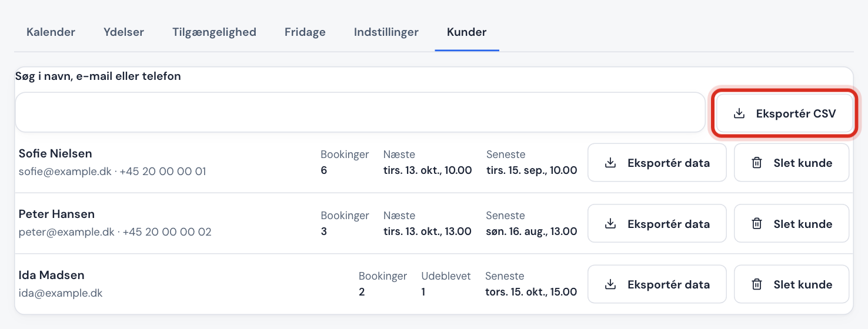Export data for Sofie Nielsen
Viewport: 868px width, 329px height.
click(x=657, y=163)
